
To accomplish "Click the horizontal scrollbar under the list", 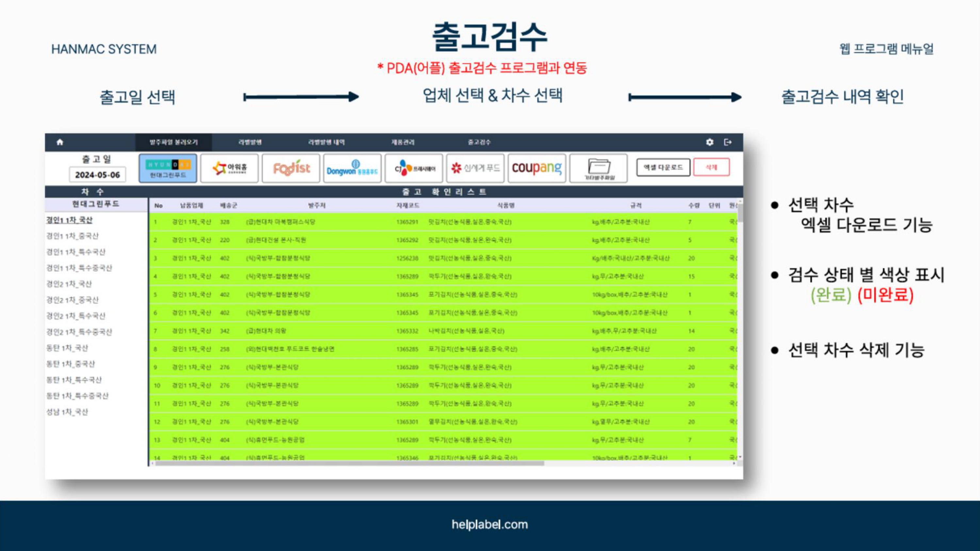I will 349,463.
